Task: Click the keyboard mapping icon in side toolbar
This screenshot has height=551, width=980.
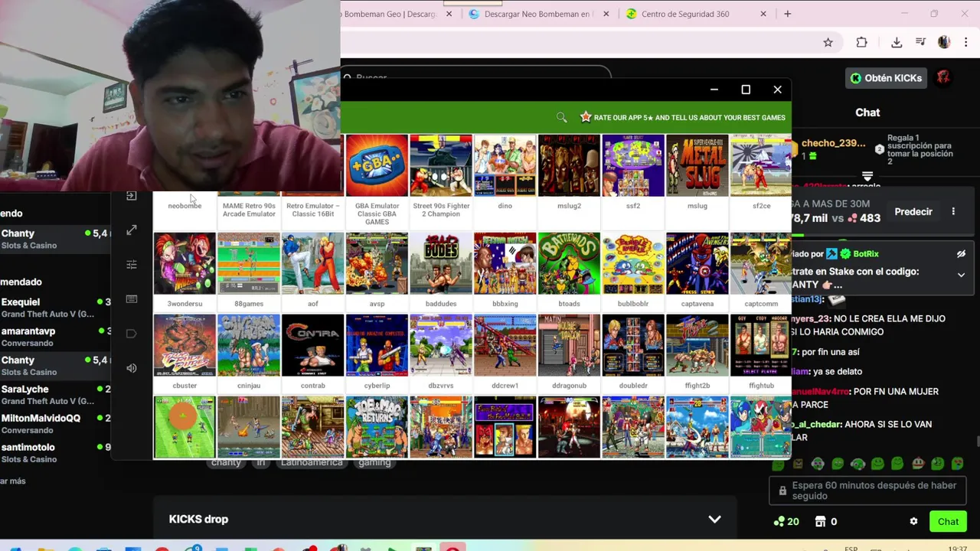Action: (x=132, y=298)
